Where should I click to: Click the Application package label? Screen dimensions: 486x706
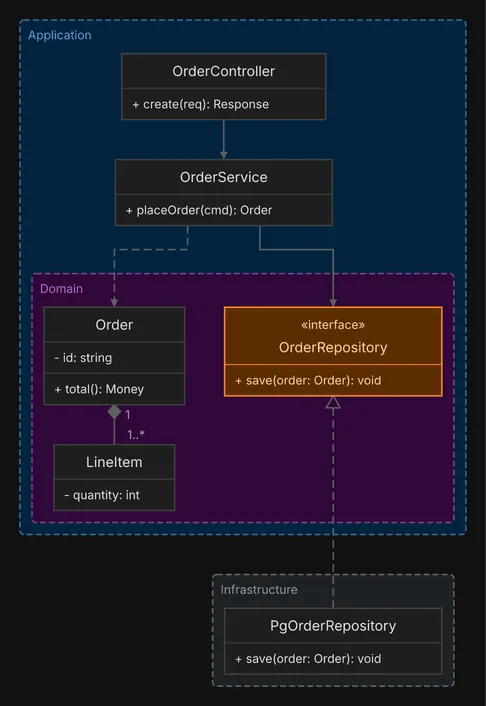59,36
